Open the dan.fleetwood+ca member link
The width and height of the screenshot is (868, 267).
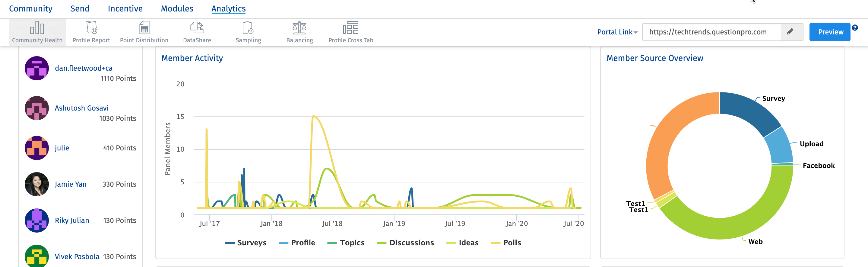[84, 68]
